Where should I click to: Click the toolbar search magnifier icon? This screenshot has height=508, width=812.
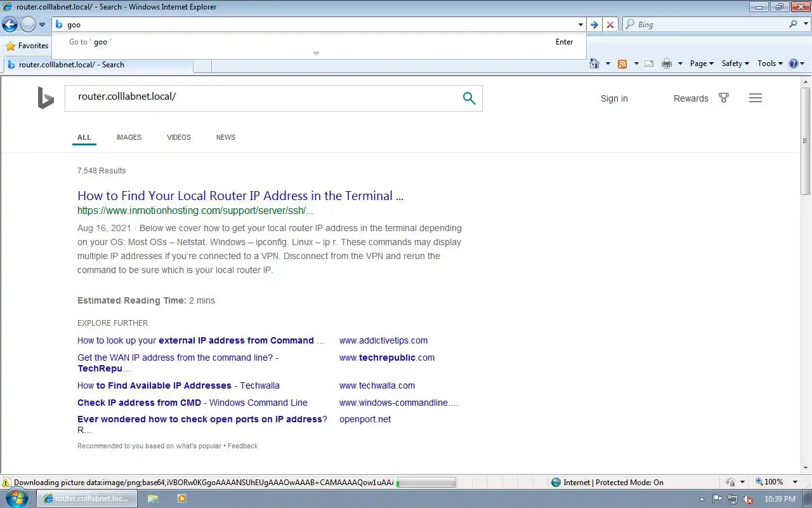point(793,24)
